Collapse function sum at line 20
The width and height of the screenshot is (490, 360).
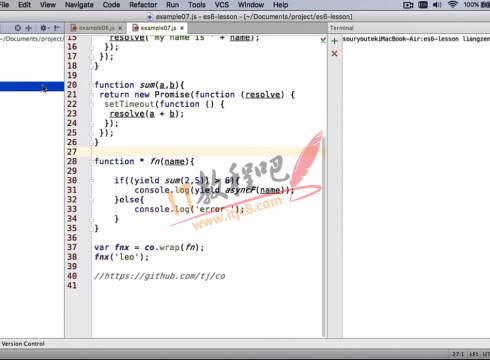91,85
